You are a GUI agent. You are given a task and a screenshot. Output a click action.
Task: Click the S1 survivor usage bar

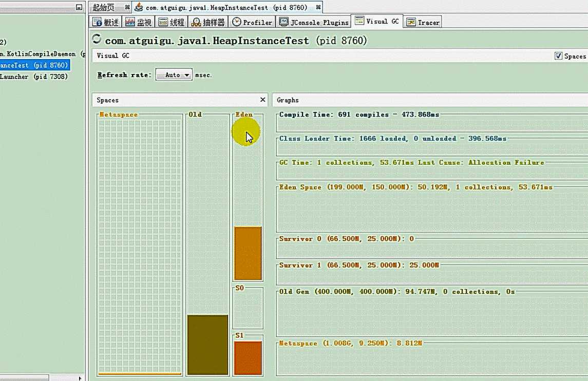(248, 358)
